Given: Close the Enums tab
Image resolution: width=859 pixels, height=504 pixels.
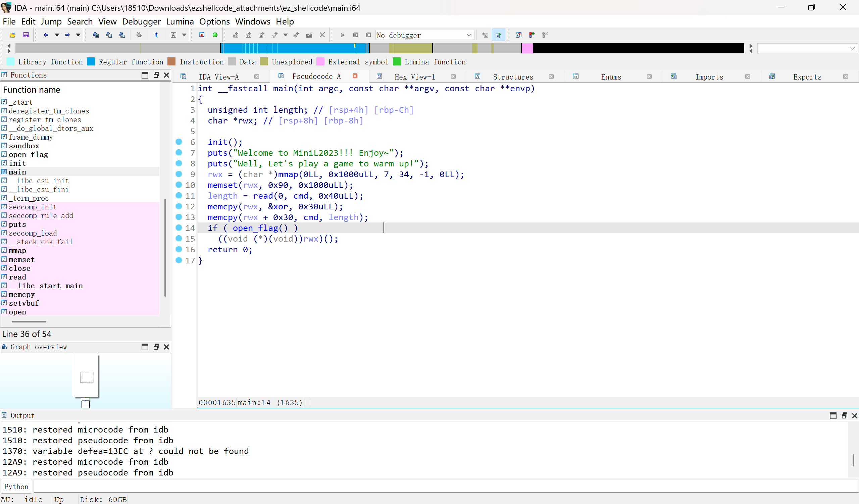Looking at the screenshot, I should pyautogui.click(x=649, y=77).
